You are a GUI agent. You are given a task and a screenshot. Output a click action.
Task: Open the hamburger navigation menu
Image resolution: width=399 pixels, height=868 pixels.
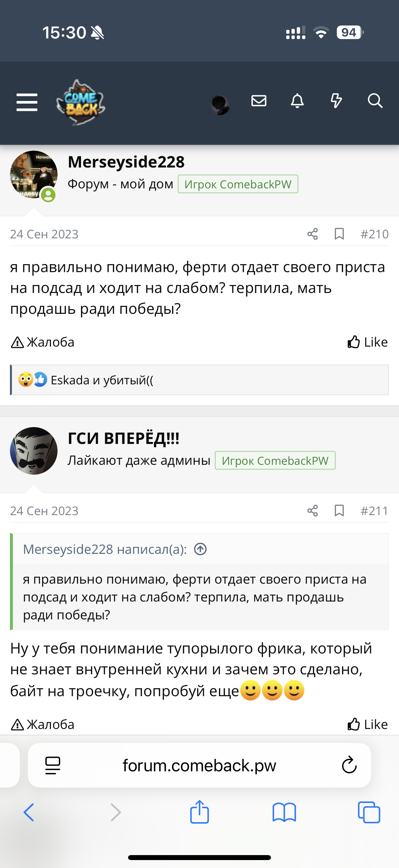pos(27,102)
